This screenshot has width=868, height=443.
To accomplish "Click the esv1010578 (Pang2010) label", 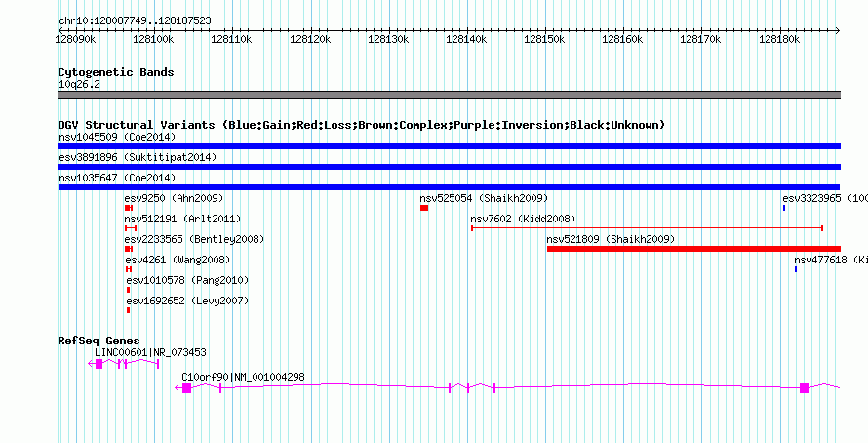I will tap(187, 280).
